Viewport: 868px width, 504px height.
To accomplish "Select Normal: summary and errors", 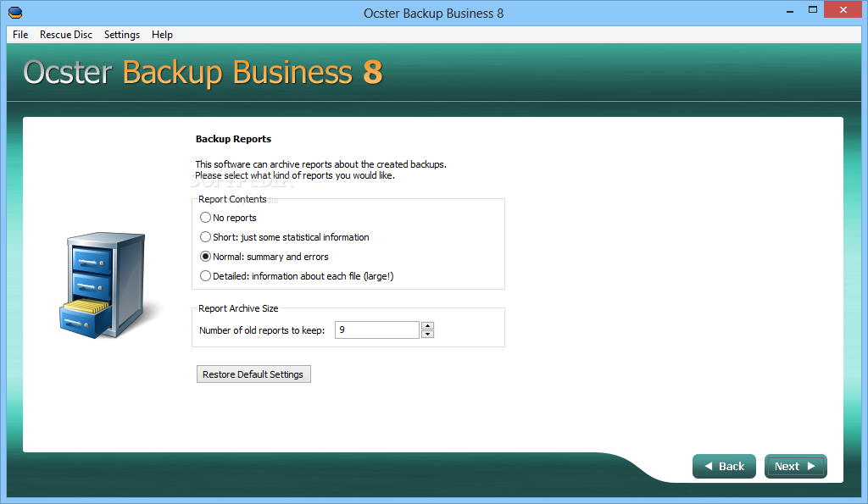I will click(x=264, y=257).
